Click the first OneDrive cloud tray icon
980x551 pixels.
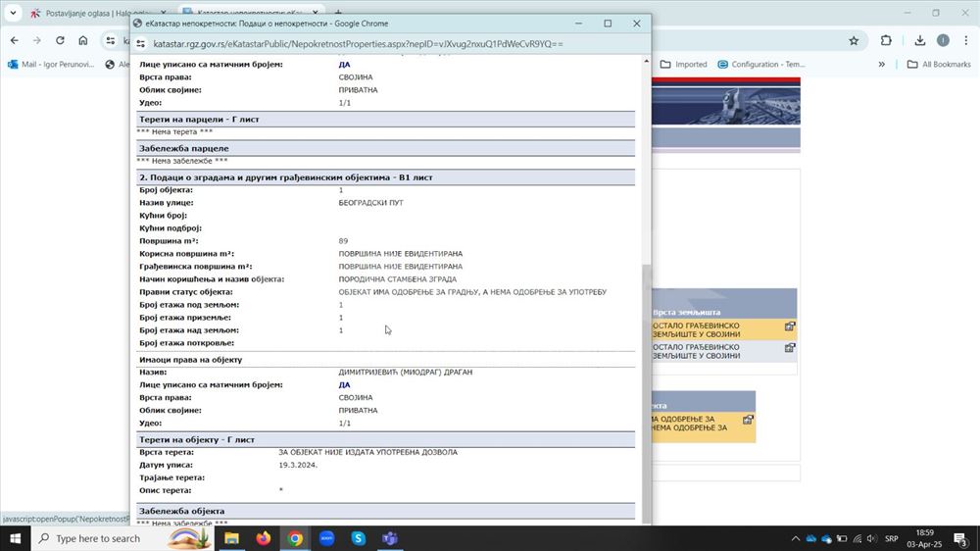tap(811, 538)
